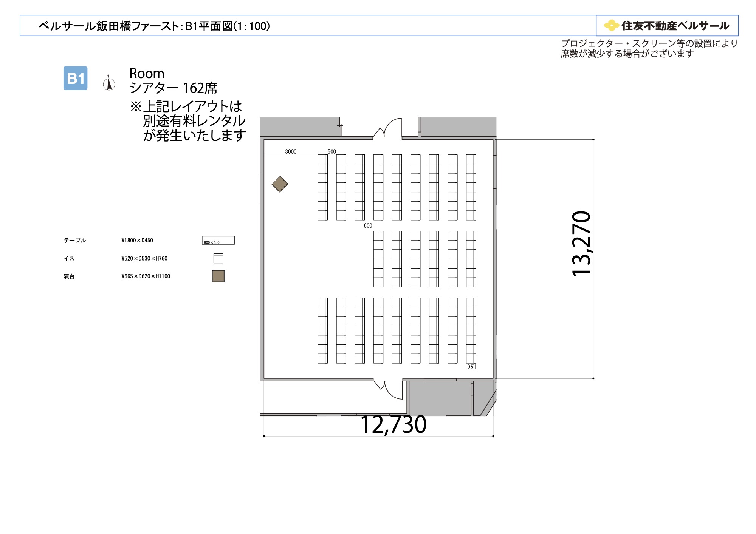Click the yellow Sumitomo Bellesalle logo mark
756x534 pixels.
click(611, 26)
